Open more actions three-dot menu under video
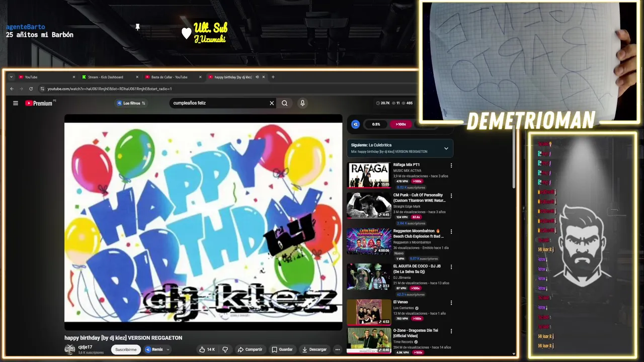This screenshot has height=362, width=644. tap(338, 349)
